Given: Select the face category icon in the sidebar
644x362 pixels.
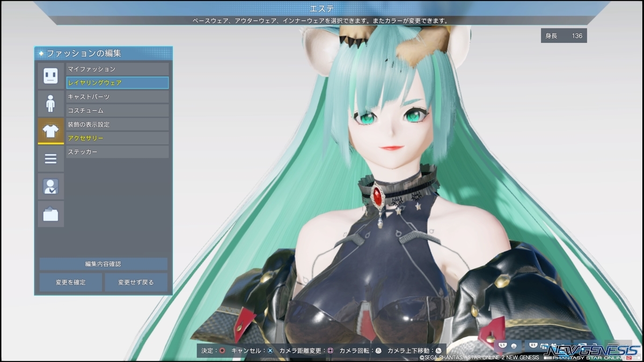Looking at the screenshot, I should 50,76.
